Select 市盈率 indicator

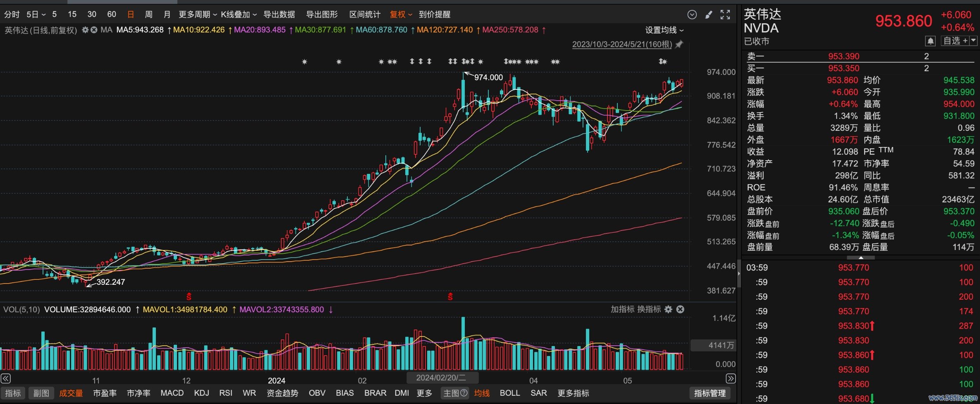pyautogui.click(x=105, y=393)
